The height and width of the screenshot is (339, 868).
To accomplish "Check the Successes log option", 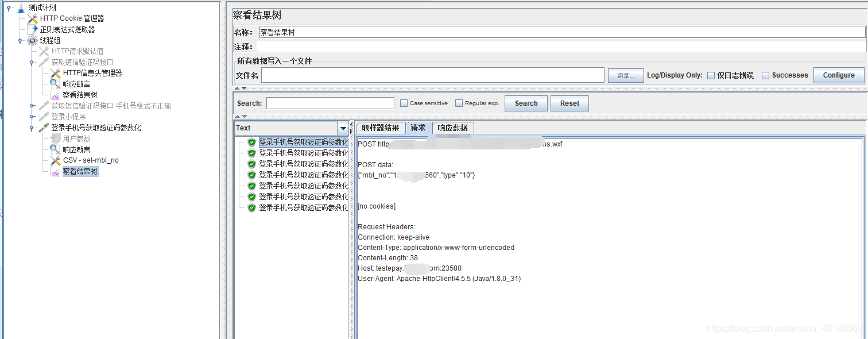I will pos(766,75).
